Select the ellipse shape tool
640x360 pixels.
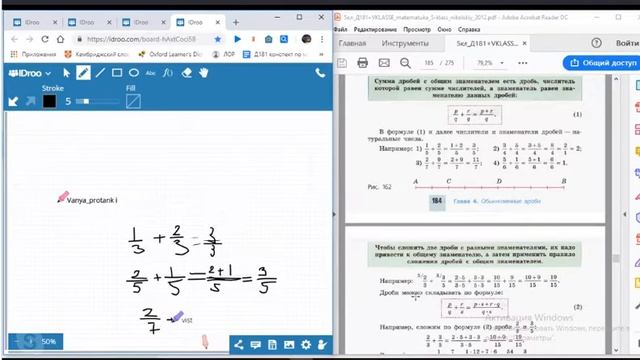point(134,73)
